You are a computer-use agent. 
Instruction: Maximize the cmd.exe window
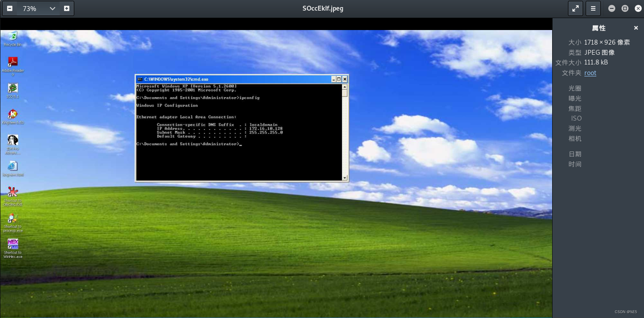339,79
